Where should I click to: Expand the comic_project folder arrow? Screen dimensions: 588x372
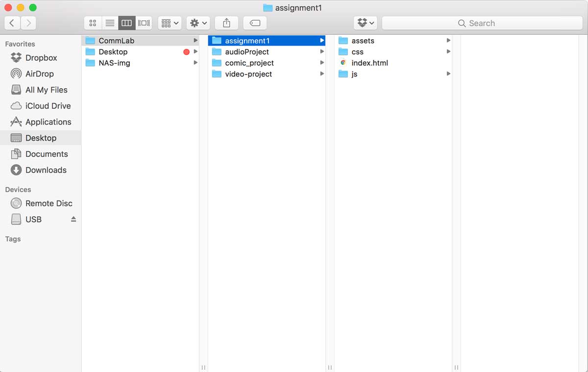click(322, 63)
